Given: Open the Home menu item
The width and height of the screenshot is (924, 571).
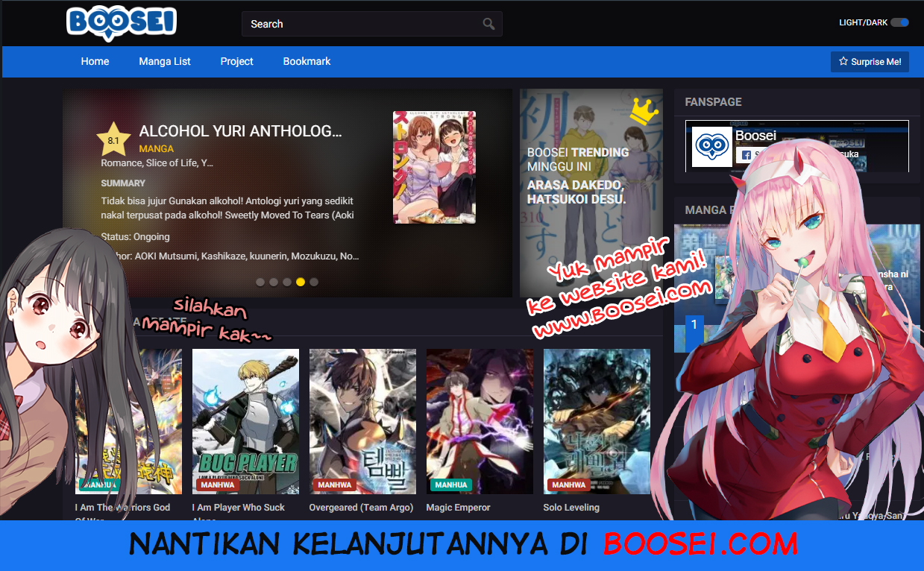Looking at the screenshot, I should (95, 61).
